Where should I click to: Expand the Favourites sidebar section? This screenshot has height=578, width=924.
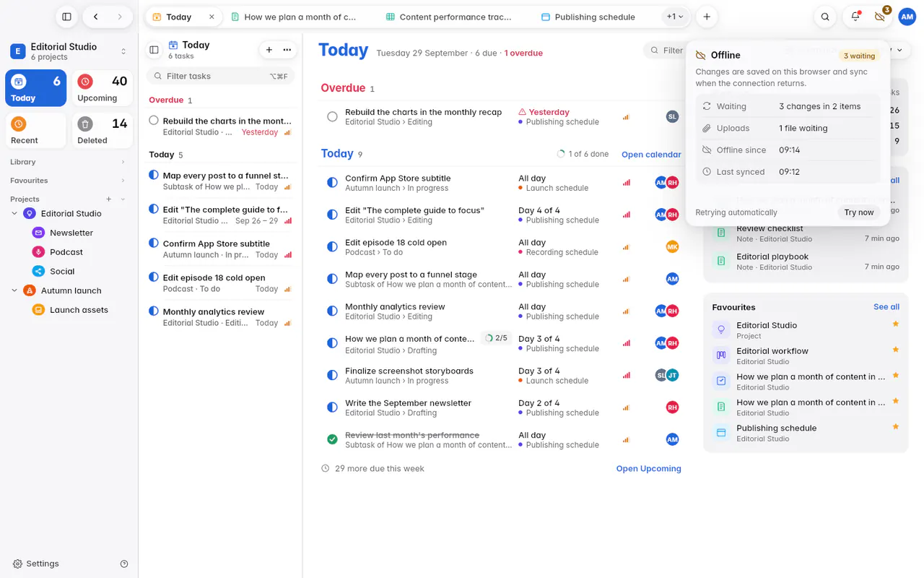coord(69,181)
